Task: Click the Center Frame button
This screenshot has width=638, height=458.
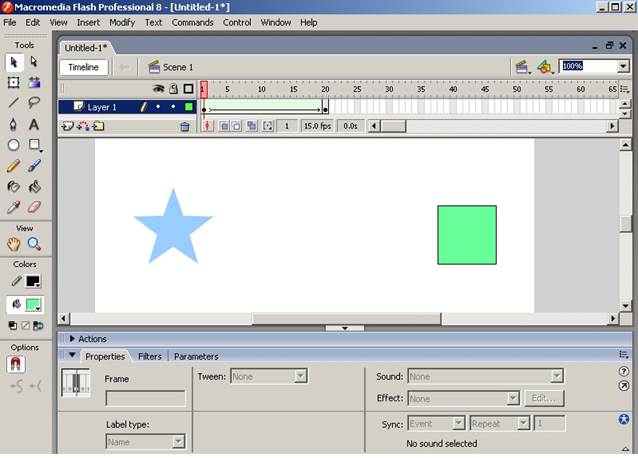Action: click(207, 126)
